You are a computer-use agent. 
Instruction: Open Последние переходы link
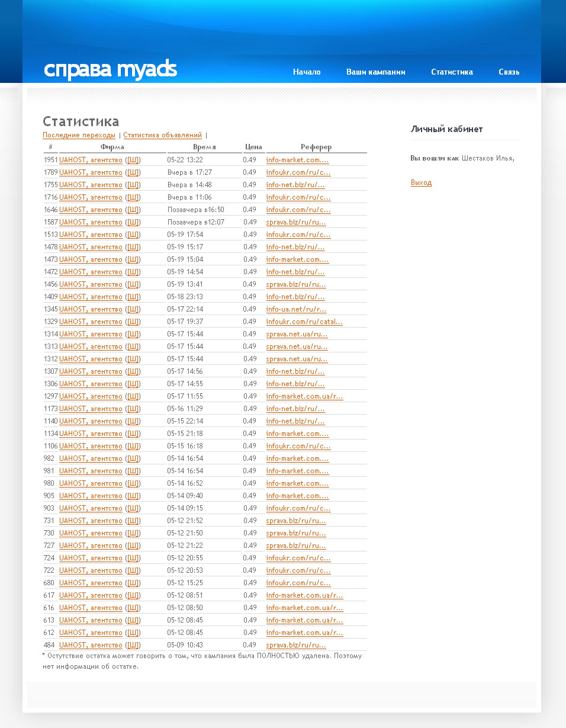[79, 135]
